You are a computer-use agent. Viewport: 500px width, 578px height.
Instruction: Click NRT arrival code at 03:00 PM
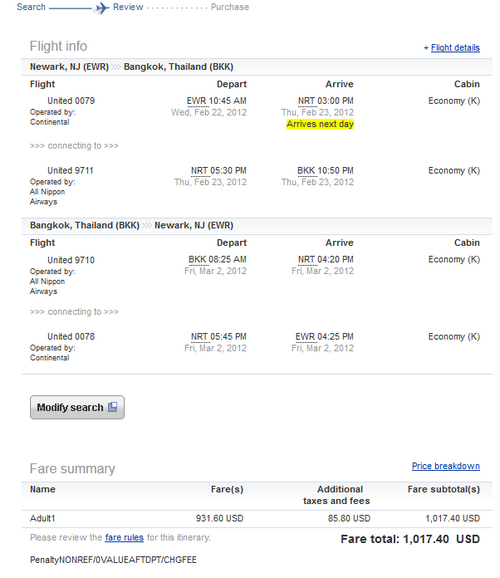coord(306,101)
